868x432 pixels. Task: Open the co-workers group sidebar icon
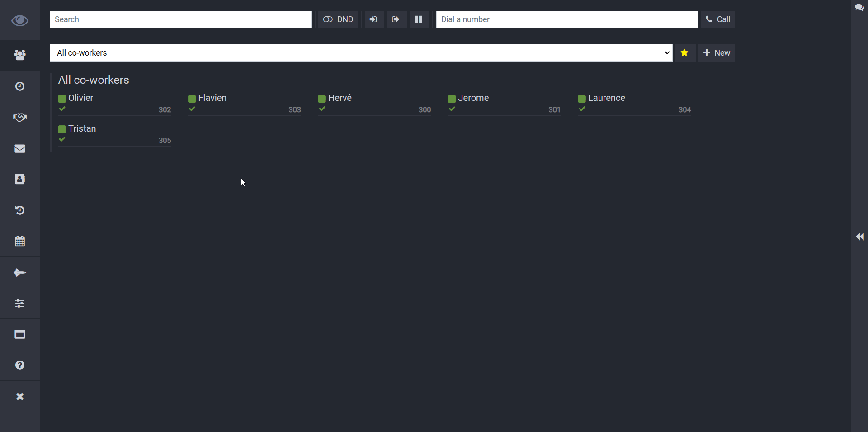click(x=20, y=55)
